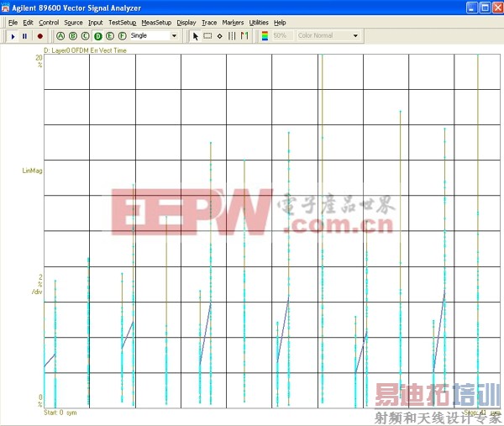The height and width of the screenshot is (426, 504).
Task: Select trace B button
Action: coord(73,36)
